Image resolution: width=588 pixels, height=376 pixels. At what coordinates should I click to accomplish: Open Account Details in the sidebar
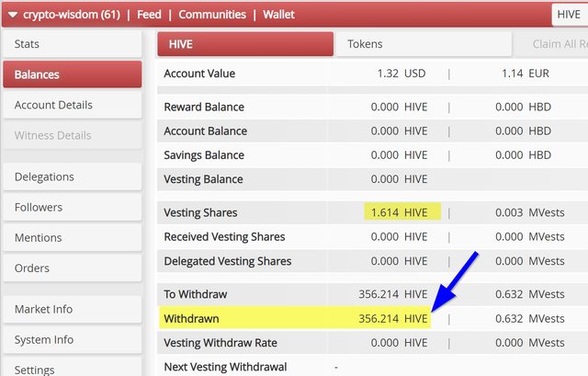coord(73,105)
